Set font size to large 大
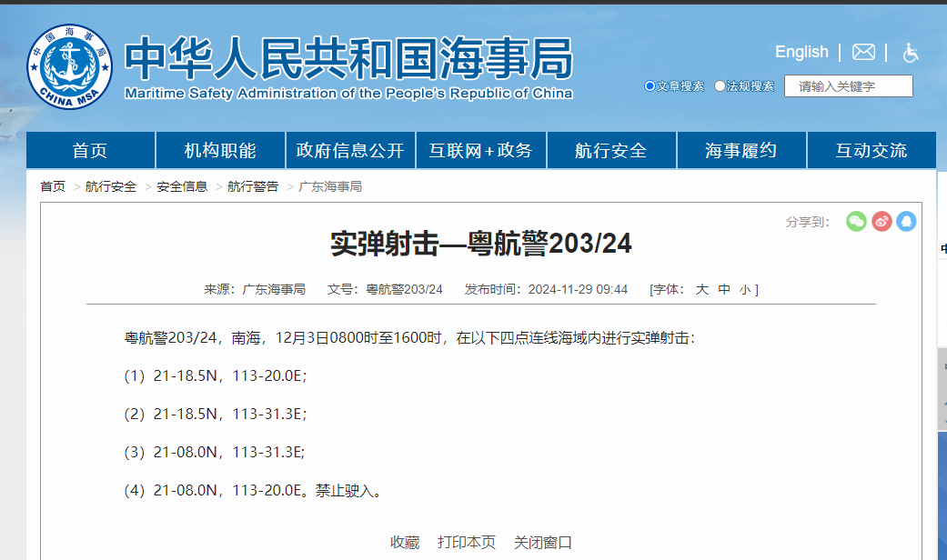The width and height of the screenshot is (947, 560). (701, 289)
